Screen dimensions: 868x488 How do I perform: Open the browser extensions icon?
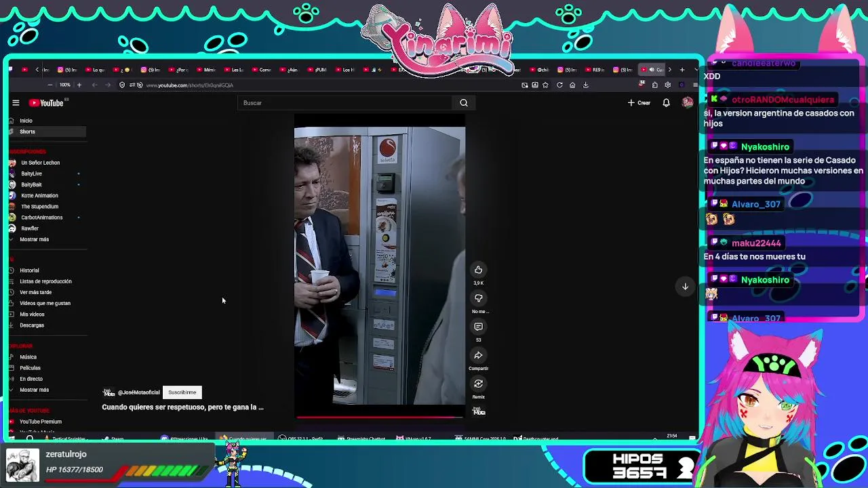(654, 85)
